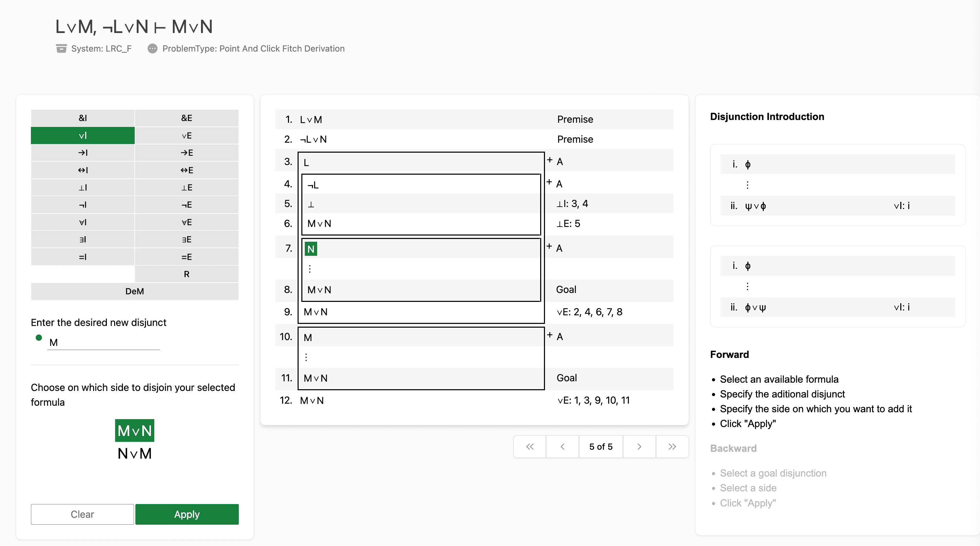Navigate to first proof page using double-left arrow
The image size is (980, 546).
[x=528, y=446]
